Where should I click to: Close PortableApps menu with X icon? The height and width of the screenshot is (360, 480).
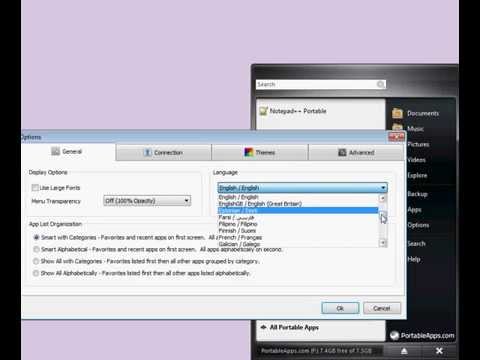point(439,351)
